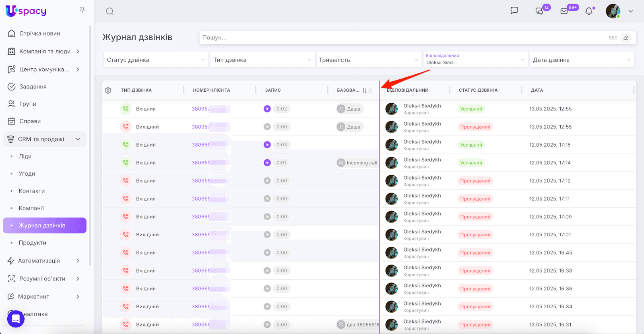Viewport: 644px width, 334px height.
Task: Click the table settings gear icon
Action: point(108,90)
